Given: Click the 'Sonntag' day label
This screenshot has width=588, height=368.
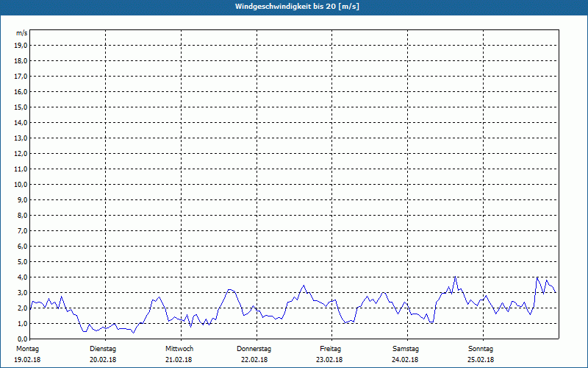Looking at the screenshot, I should click(481, 349).
